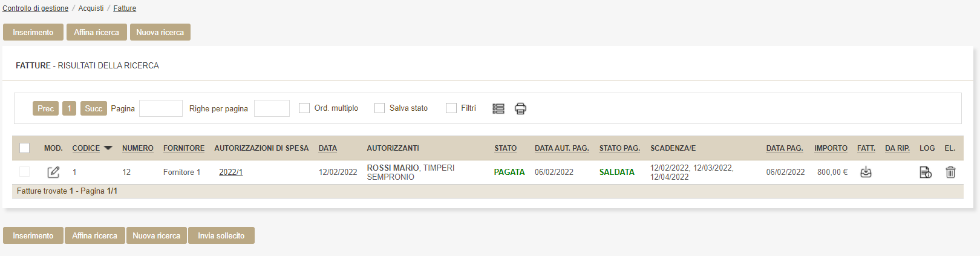The width and height of the screenshot is (980, 256).
Task: Delete the invoice using trash icon
Action: point(950,172)
